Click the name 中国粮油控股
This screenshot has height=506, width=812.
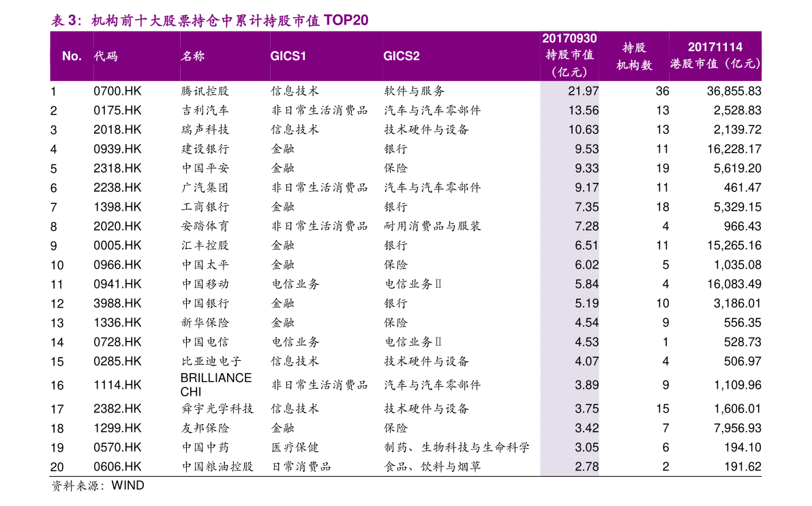(217, 466)
